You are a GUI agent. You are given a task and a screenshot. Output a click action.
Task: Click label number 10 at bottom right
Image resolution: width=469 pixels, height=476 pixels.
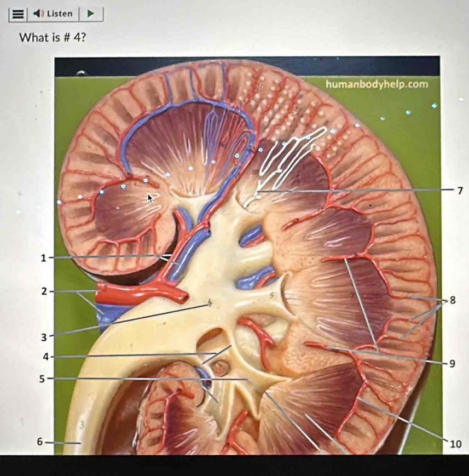[455, 443]
